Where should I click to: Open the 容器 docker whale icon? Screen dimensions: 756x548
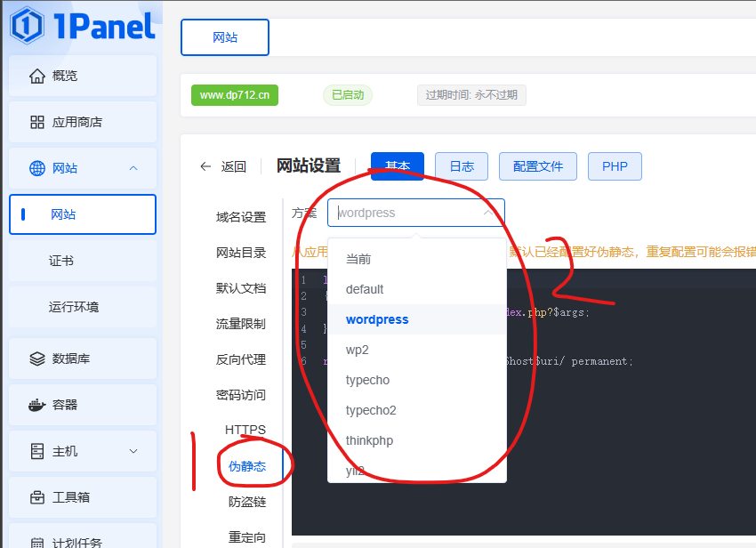(36, 405)
